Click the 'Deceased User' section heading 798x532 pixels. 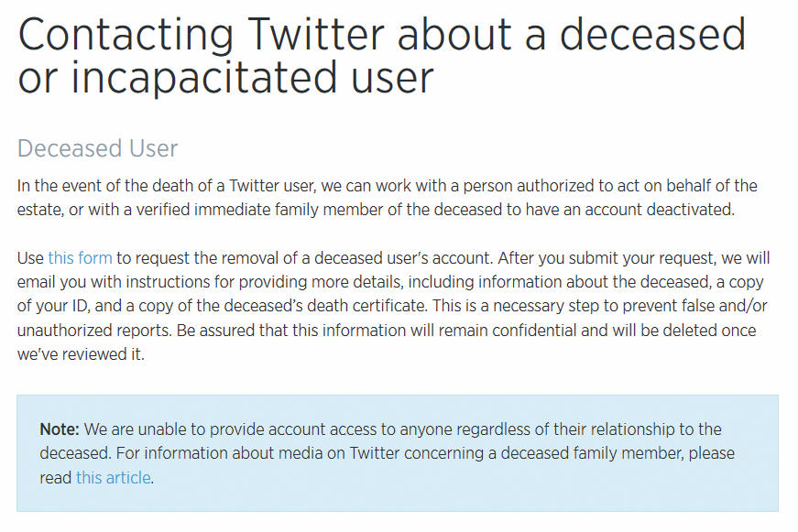[x=97, y=148]
